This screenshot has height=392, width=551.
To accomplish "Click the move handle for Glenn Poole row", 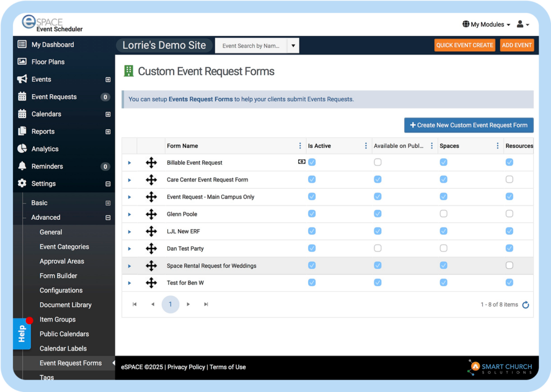I will tap(151, 214).
